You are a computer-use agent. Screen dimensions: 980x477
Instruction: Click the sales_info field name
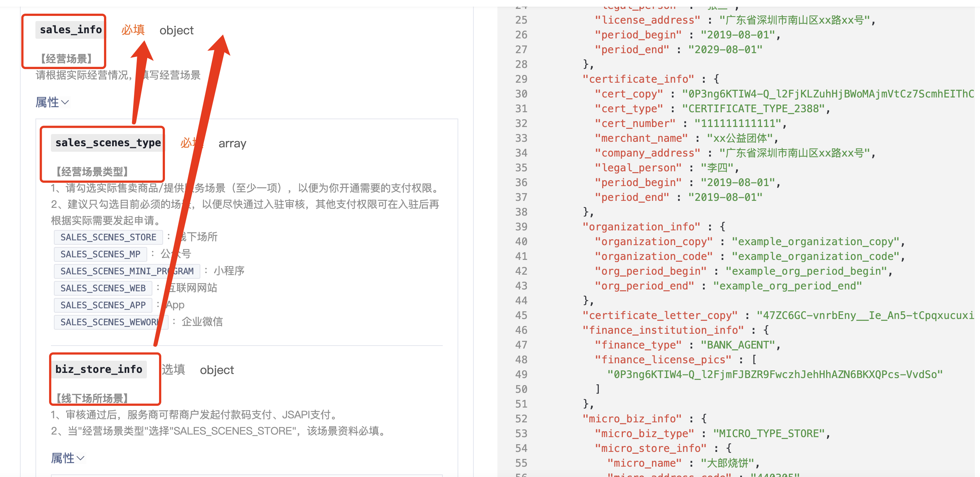point(71,30)
